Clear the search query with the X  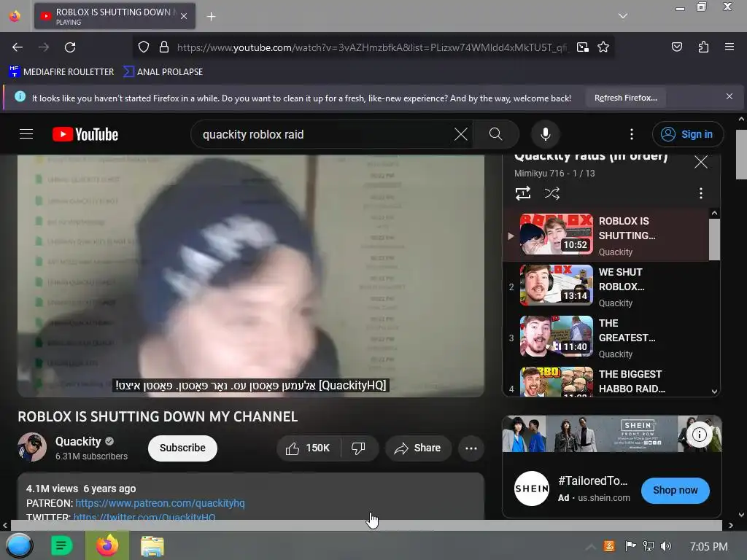pos(461,134)
